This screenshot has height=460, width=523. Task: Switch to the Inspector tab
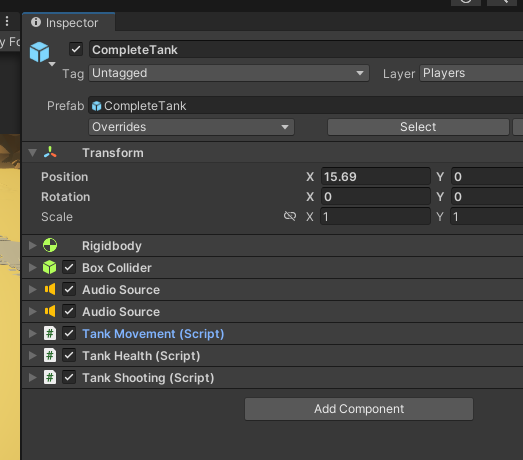(69, 22)
